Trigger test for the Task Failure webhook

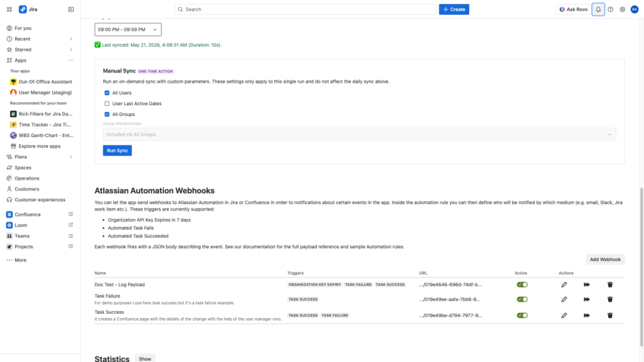(x=586, y=299)
